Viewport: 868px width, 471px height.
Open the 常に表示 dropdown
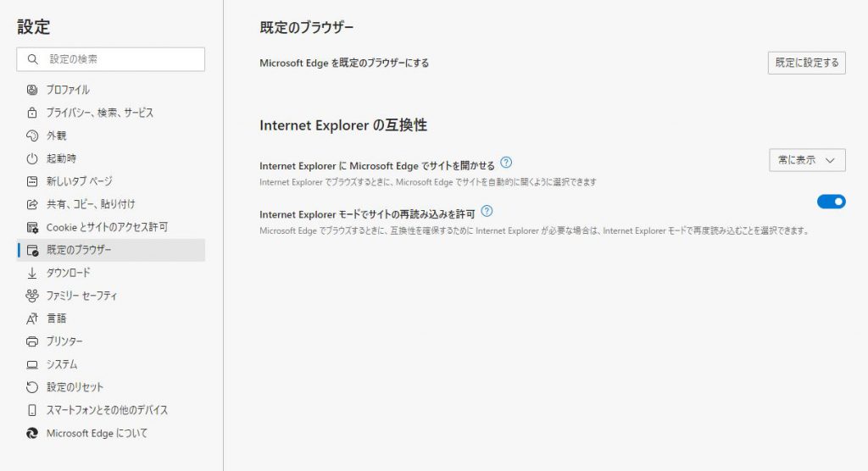(x=807, y=160)
